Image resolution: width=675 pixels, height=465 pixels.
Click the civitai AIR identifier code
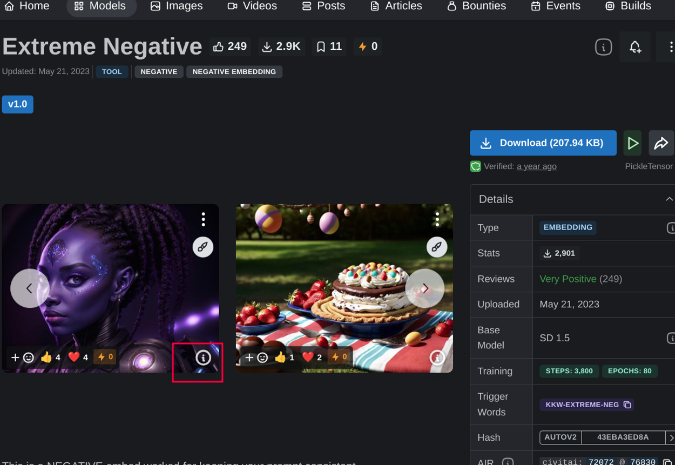(599, 462)
